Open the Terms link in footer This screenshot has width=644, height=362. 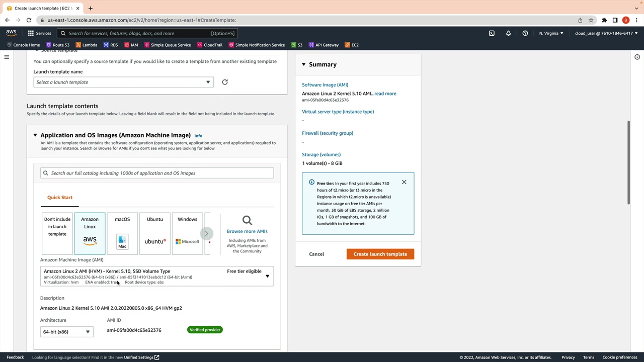point(589,357)
